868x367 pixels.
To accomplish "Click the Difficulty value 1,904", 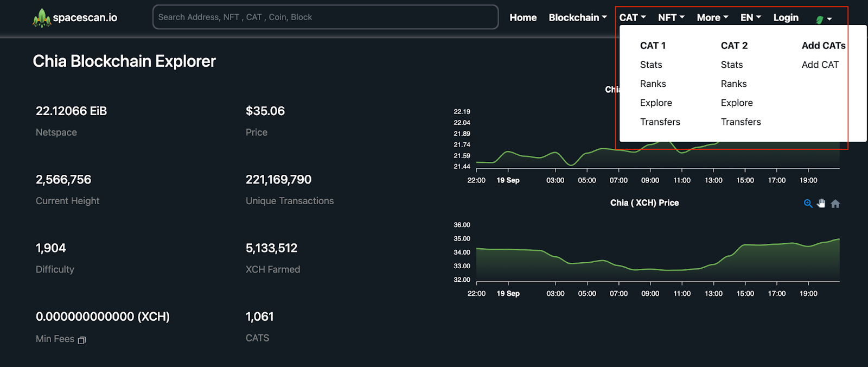I will click(51, 248).
